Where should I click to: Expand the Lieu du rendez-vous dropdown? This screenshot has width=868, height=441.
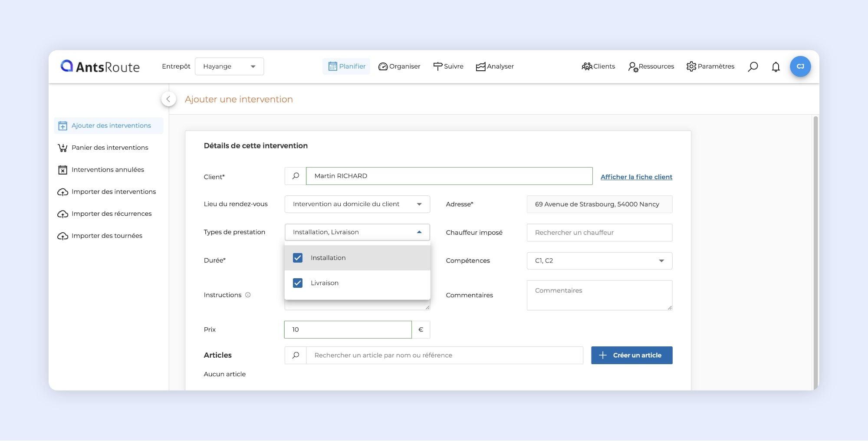[357, 204]
